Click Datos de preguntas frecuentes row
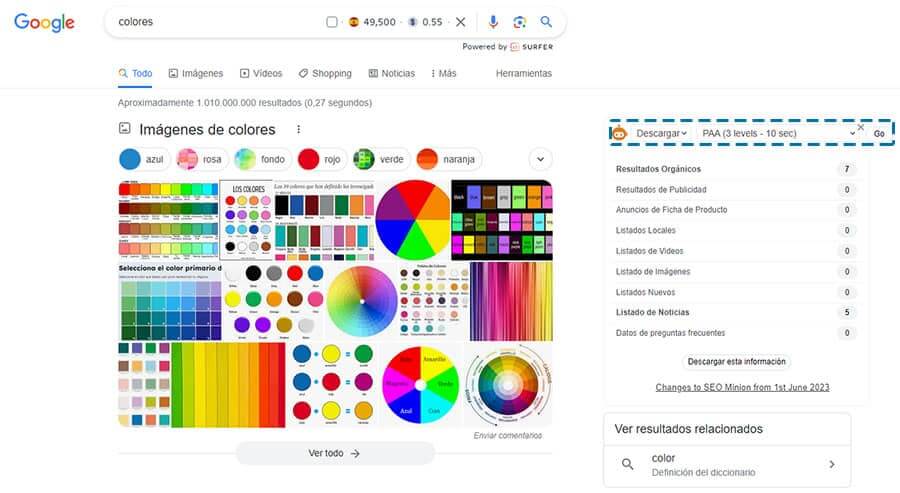 click(735, 333)
